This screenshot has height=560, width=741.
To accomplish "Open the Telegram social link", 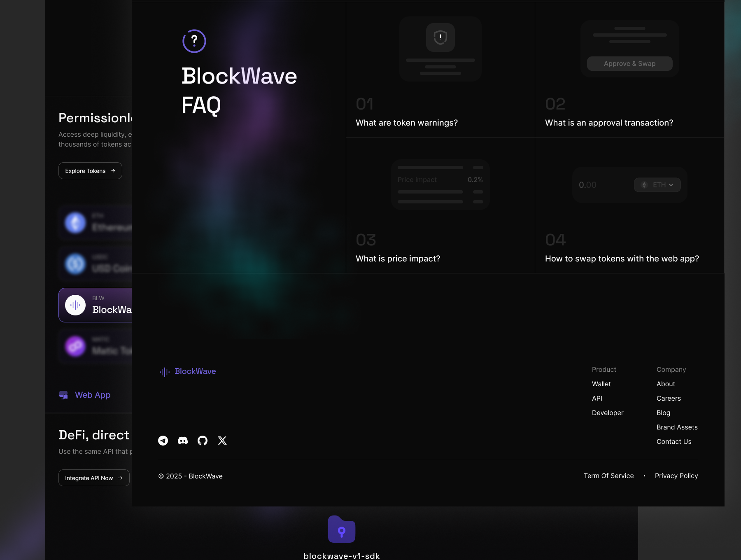I will pos(163,441).
